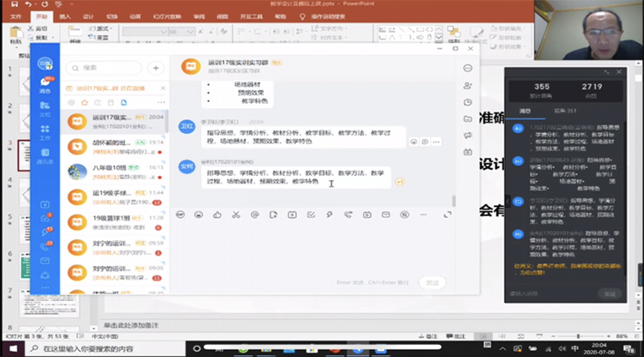This screenshot has width=644, height=357.
Task: Click the scissors screenshot icon in chat toolbar
Action: [235, 215]
